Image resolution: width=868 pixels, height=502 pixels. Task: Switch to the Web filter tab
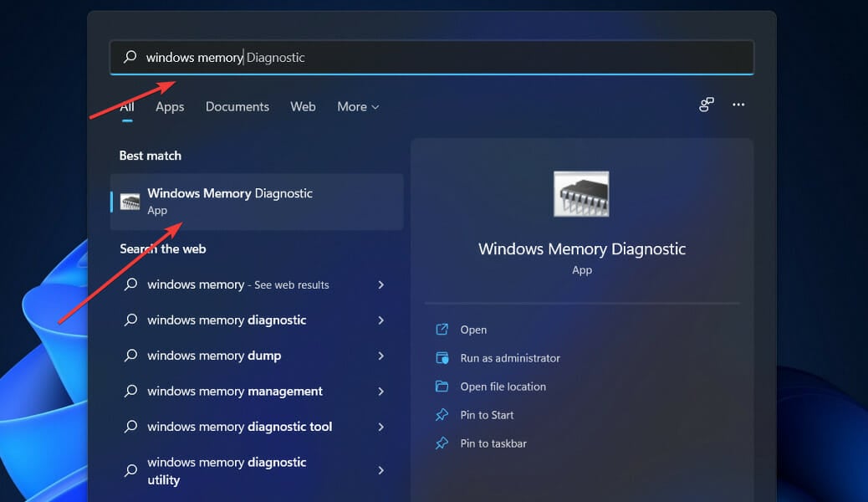(303, 106)
